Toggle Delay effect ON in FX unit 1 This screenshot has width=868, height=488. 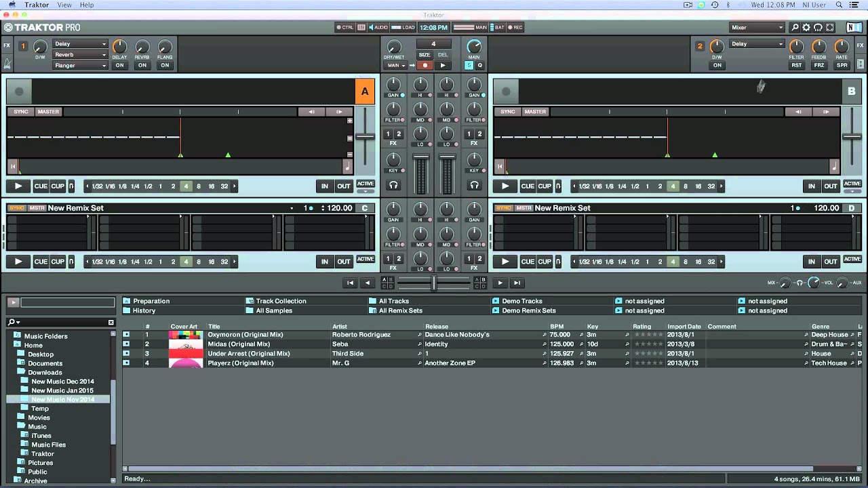click(x=119, y=66)
